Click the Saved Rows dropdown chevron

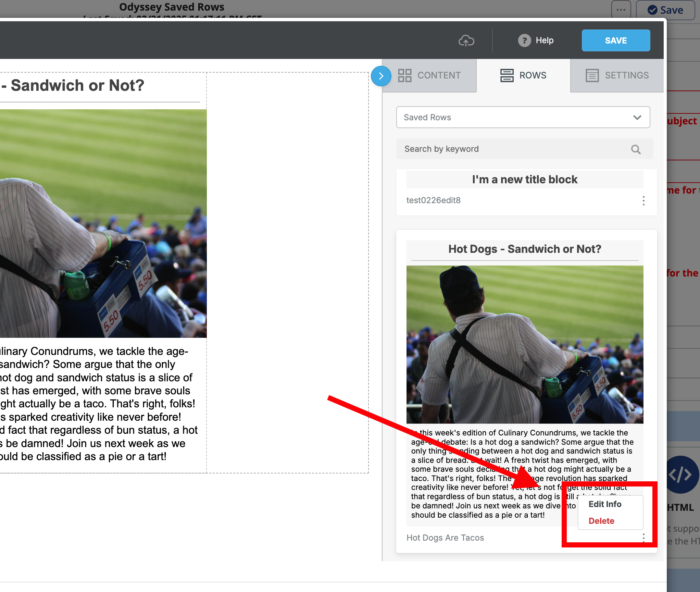point(637,117)
